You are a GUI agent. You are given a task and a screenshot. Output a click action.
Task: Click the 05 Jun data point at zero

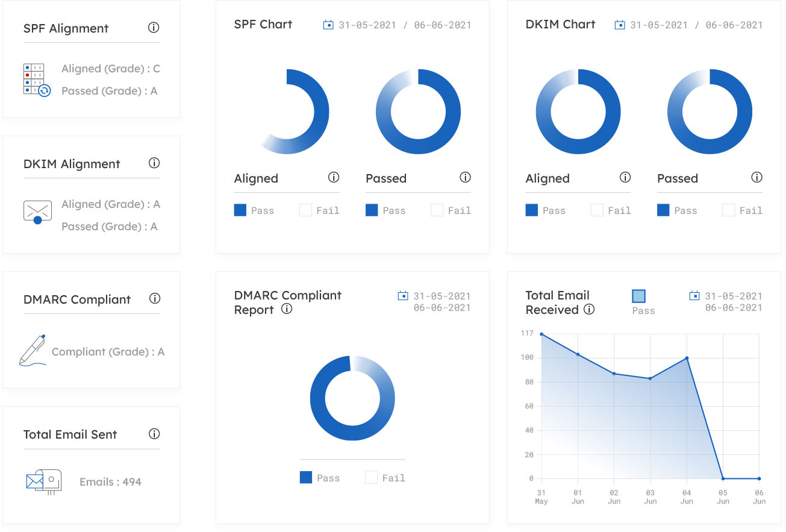723,478
